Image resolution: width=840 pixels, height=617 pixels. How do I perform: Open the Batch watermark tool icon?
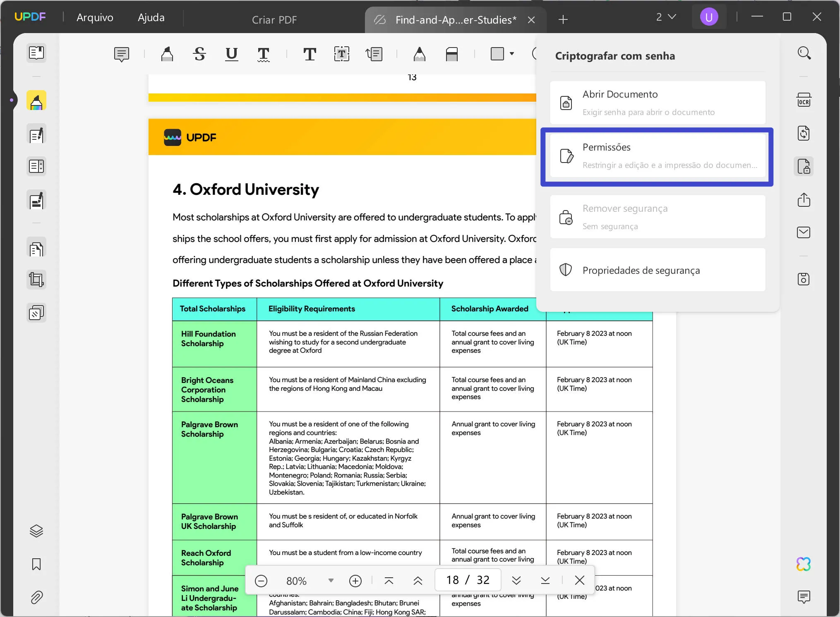[x=36, y=313]
